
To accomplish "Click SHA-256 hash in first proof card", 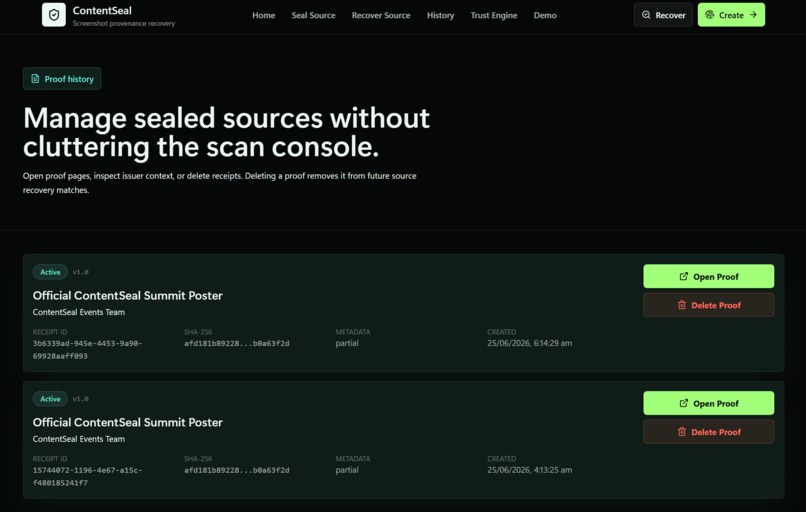I will (236, 343).
